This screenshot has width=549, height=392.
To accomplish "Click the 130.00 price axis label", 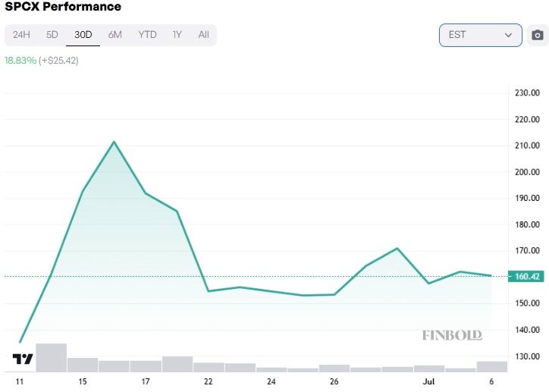I will click(x=527, y=356).
